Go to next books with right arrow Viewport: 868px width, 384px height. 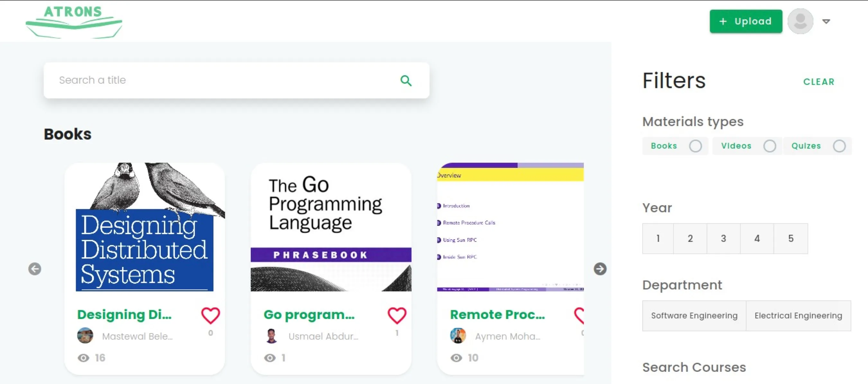[x=600, y=269]
